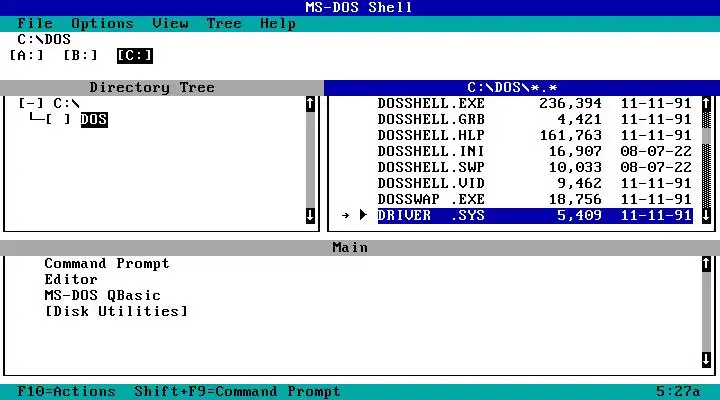Click the selection marker beside DRIVER .SYS
This screenshot has width=720, height=400.
point(363,214)
